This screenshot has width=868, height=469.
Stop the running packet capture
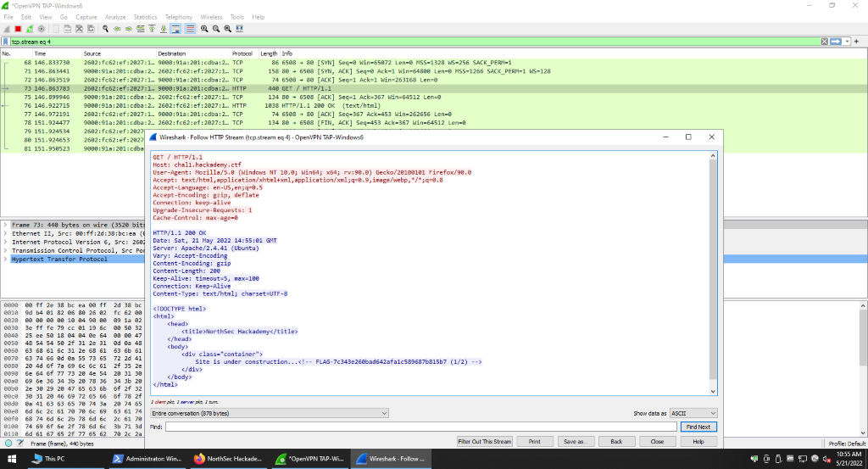(x=18, y=28)
